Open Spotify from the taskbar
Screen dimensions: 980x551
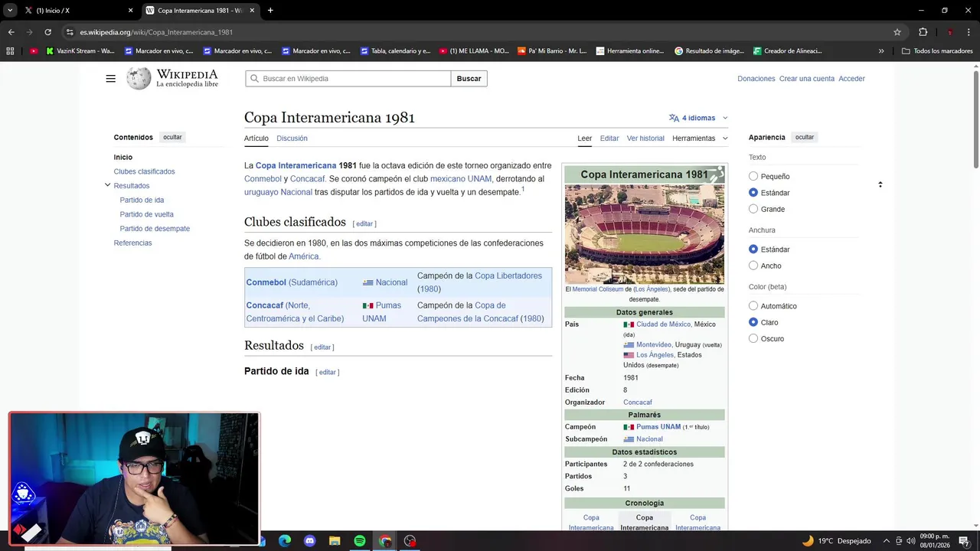click(360, 541)
